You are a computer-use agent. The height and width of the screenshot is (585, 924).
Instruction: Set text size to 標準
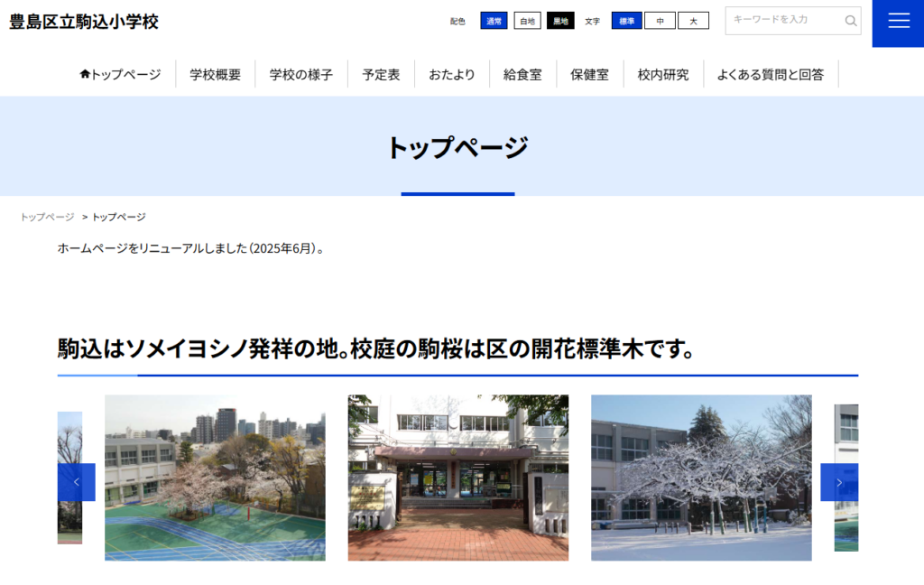(x=626, y=21)
